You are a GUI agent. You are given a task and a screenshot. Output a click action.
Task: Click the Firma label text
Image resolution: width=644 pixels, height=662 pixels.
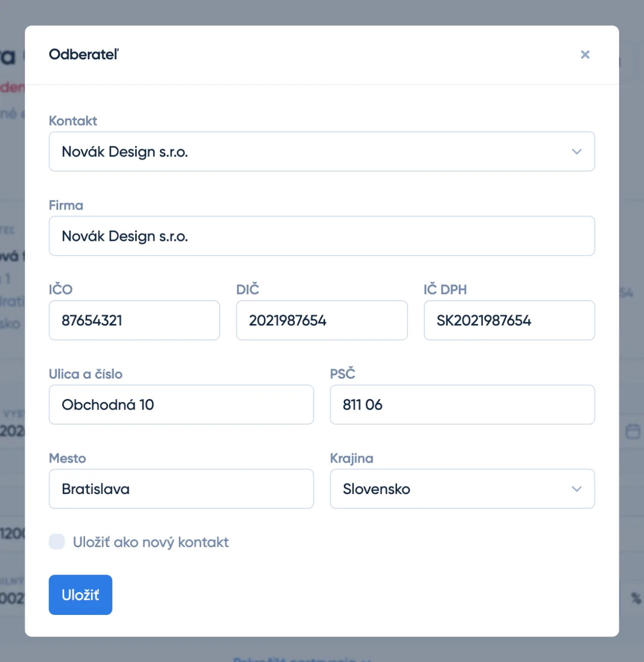tap(66, 205)
